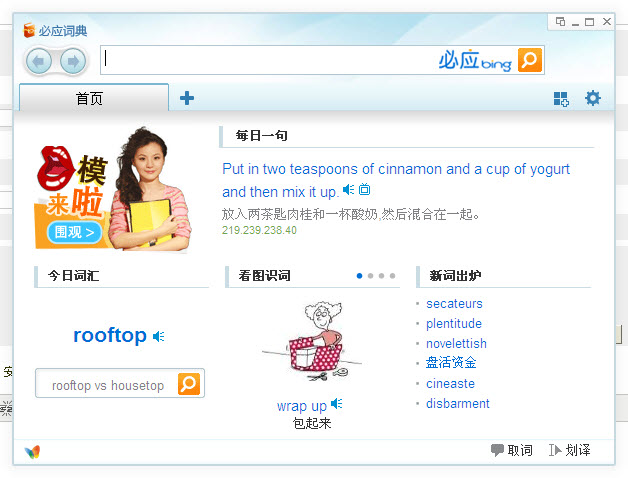Select the second picture-word carousel dot
This screenshot has width=628, height=478.
point(370,276)
